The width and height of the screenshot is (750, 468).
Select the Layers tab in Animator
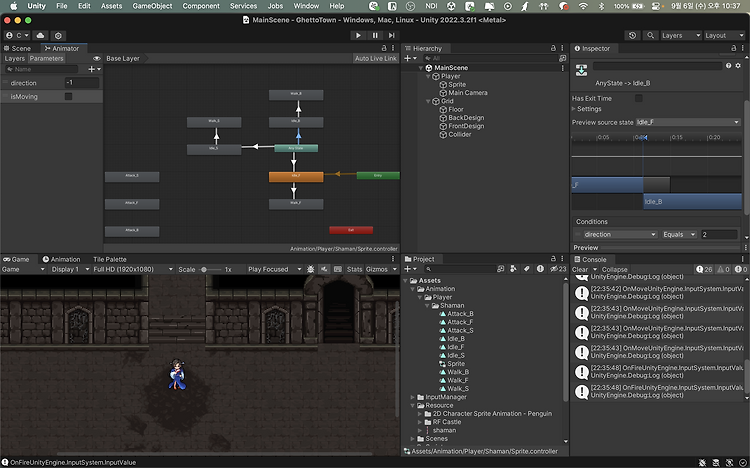(x=14, y=58)
